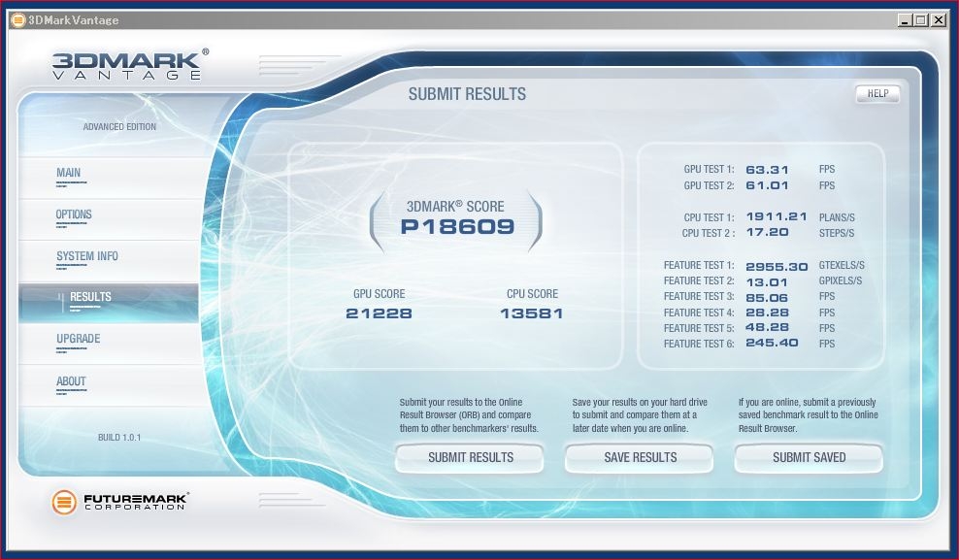Click the SUBMIT RESULTS page heading

pos(467,94)
